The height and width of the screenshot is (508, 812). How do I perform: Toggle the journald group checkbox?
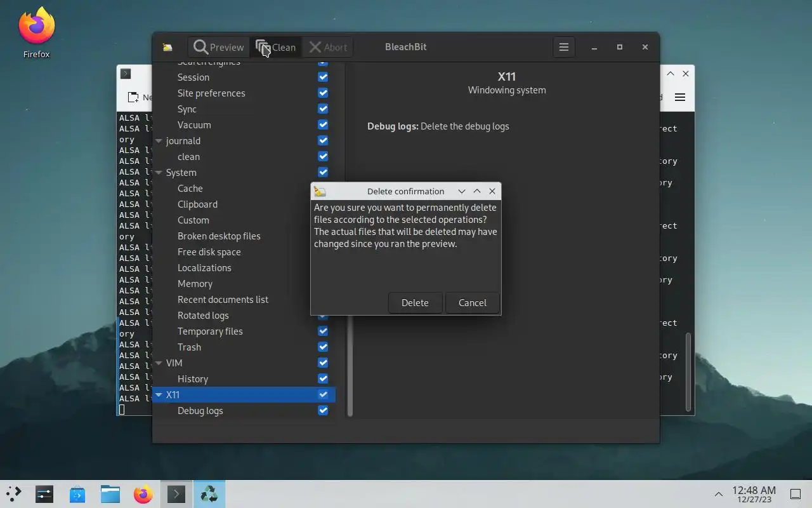pos(323,140)
